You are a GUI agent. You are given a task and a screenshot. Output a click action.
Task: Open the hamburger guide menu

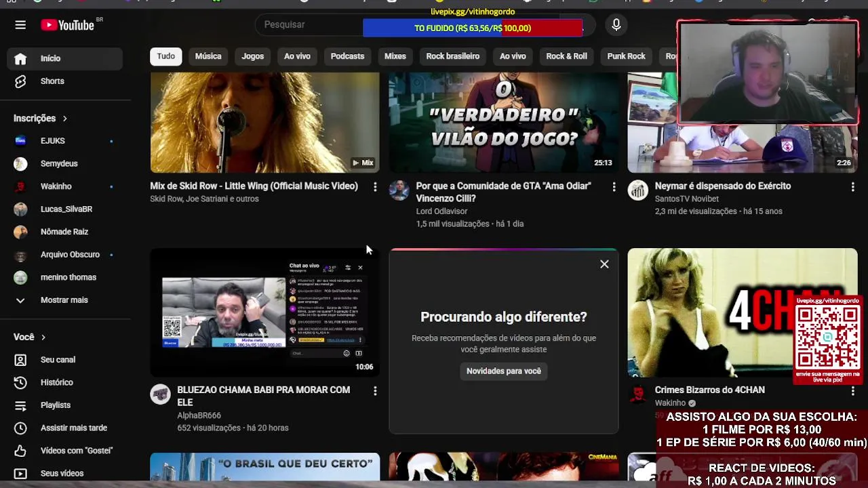click(x=20, y=25)
